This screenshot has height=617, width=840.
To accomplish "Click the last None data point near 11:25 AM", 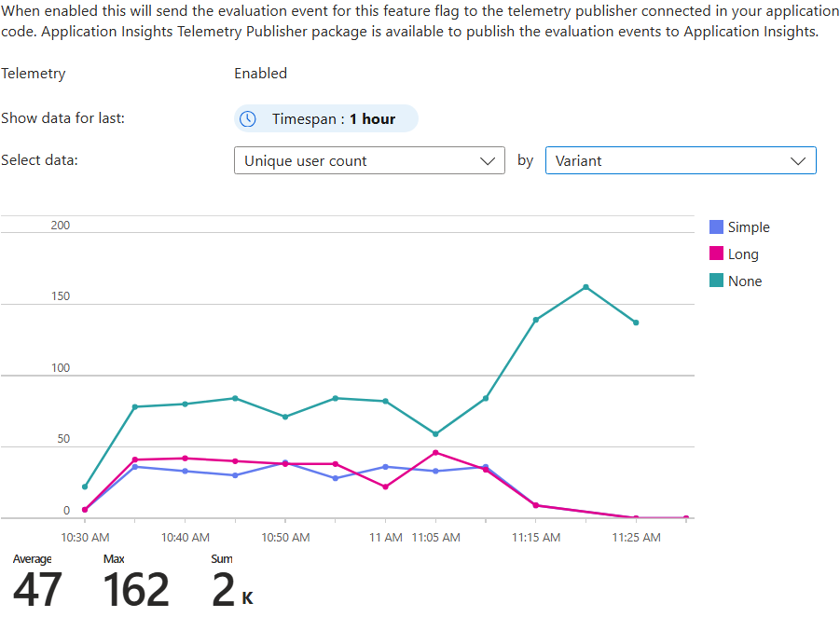I will coord(637,322).
